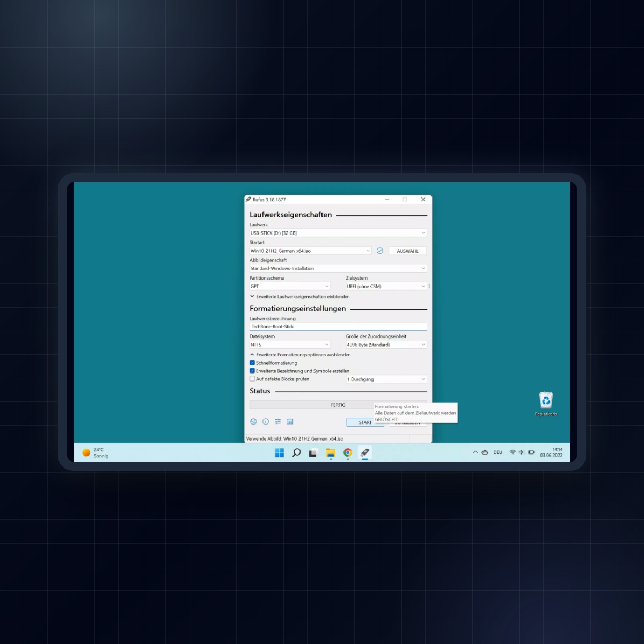
Task: Open Task View on taskbar
Action: pyautogui.click(x=313, y=453)
